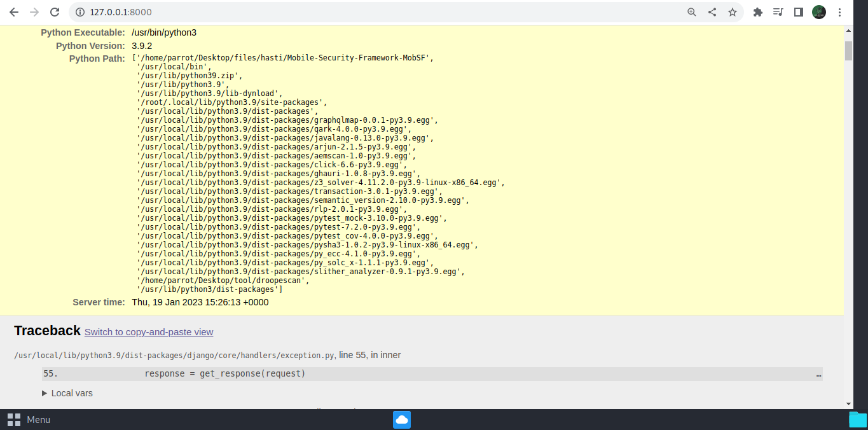Click Switch to copy-and-paste view

tap(148, 332)
